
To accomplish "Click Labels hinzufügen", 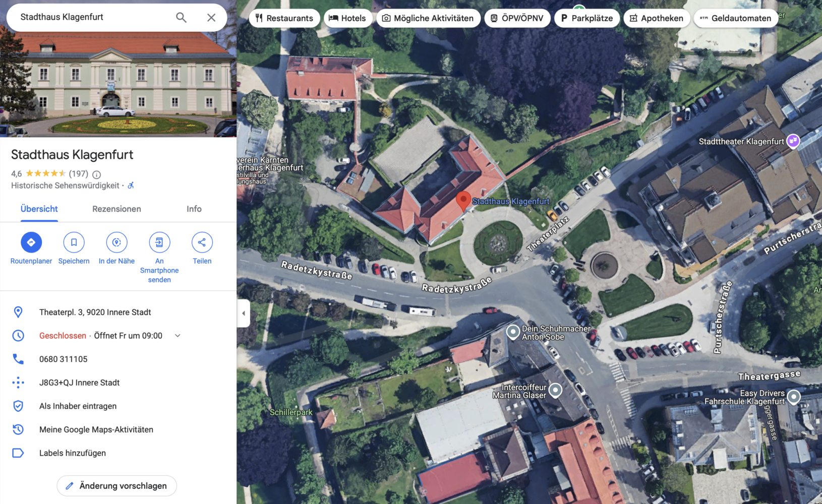I will [73, 453].
